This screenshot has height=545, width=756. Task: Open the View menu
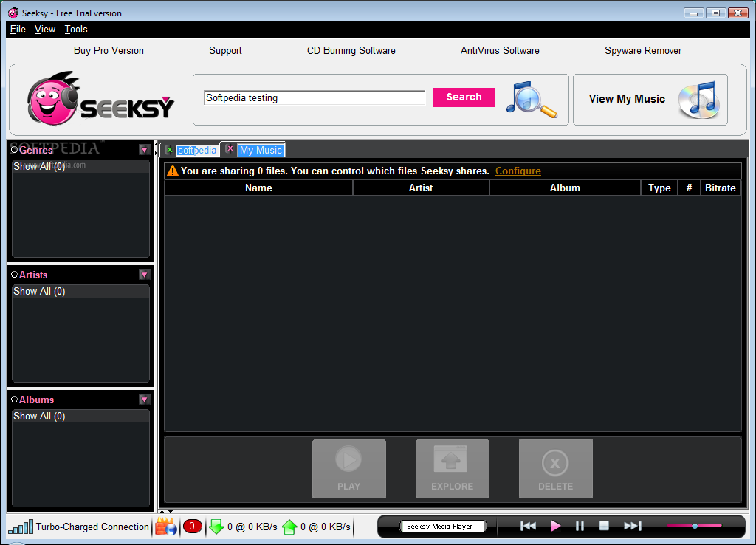tap(45, 29)
